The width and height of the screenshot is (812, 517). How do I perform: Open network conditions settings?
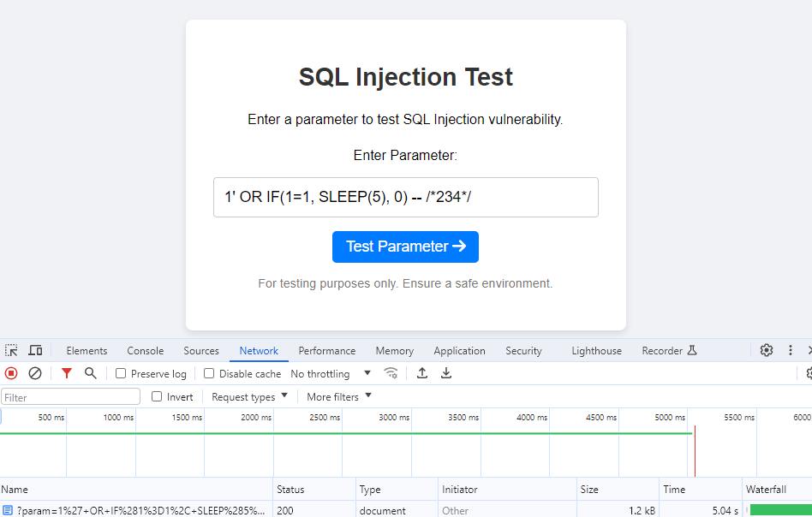coord(391,373)
